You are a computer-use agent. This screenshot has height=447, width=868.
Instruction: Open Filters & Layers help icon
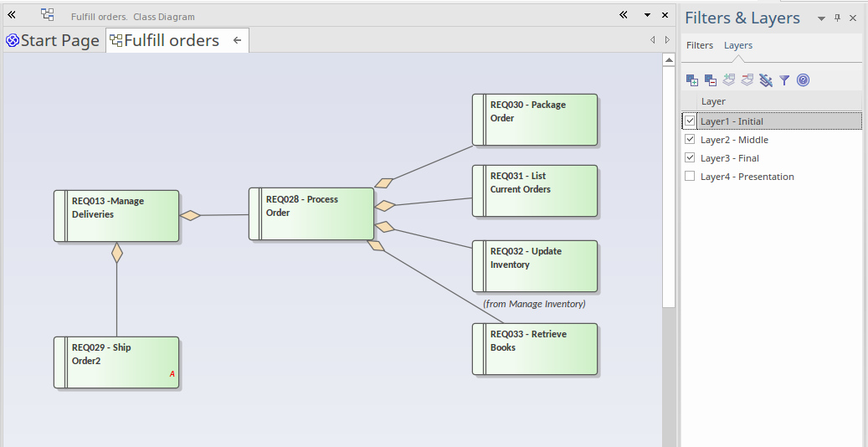point(803,80)
